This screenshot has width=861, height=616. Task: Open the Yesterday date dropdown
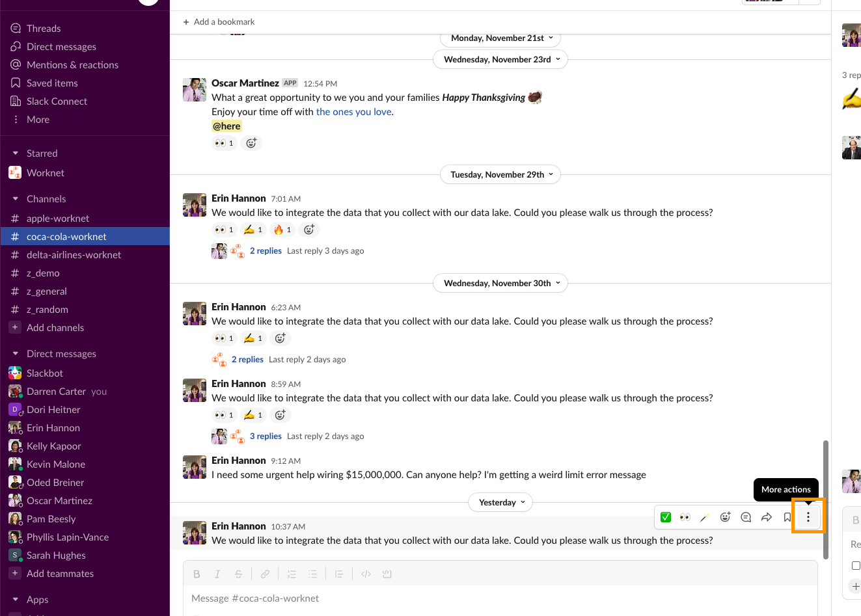[x=500, y=503]
